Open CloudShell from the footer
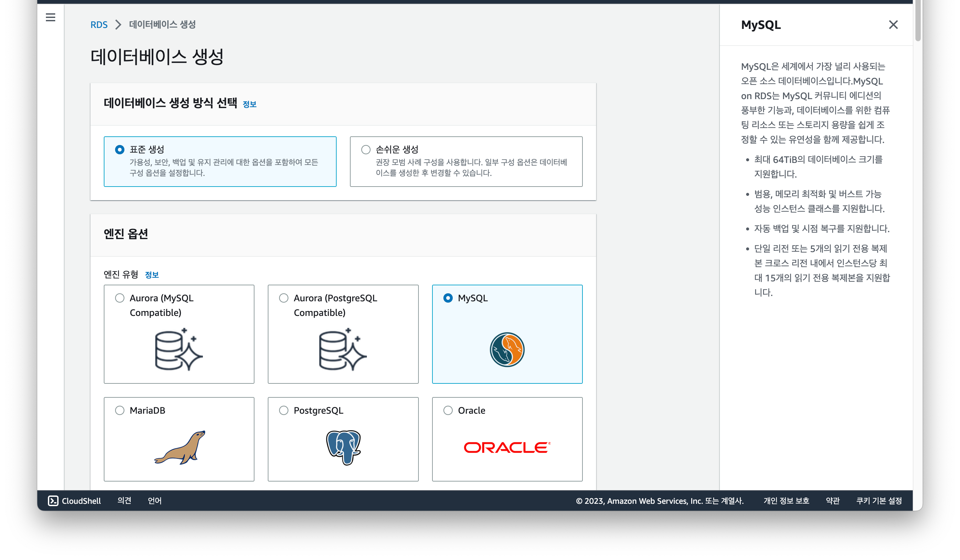 pyautogui.click(x=74, y=500)
